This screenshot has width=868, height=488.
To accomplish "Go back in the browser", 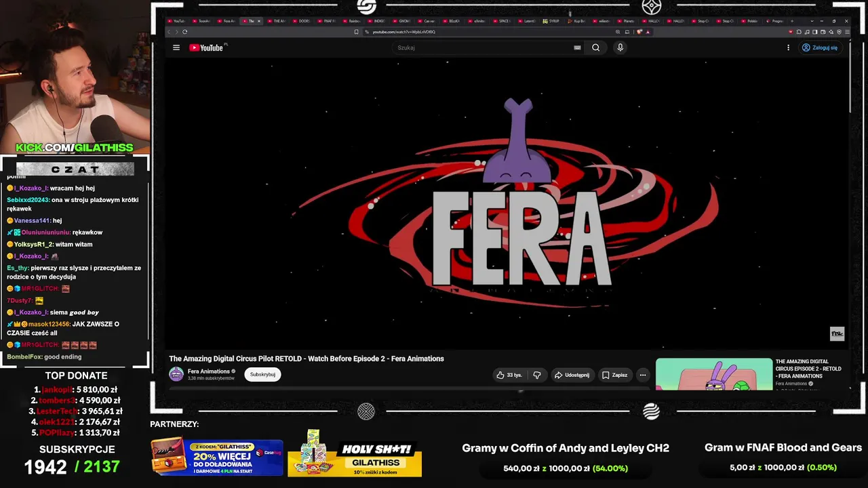I will pos(169,32).
